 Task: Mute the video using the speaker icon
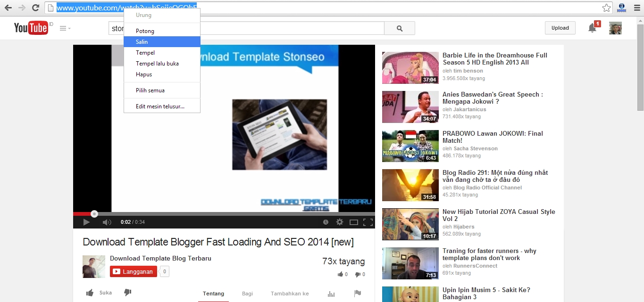coord(107,222)
